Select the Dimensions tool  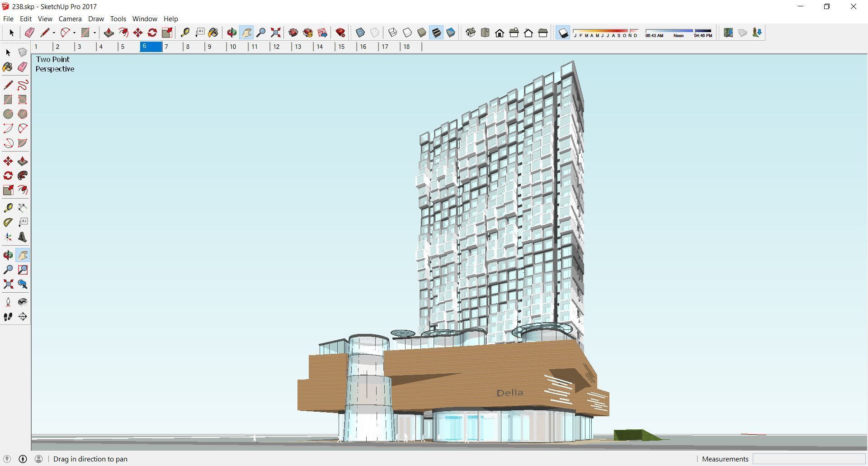23,208
